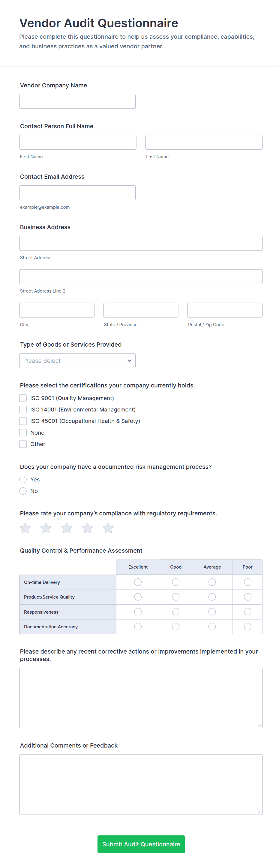The height and width of the screenshot is (868, 279).
Task: Choose No for risk management process
Action: click(x=23, y=491)
